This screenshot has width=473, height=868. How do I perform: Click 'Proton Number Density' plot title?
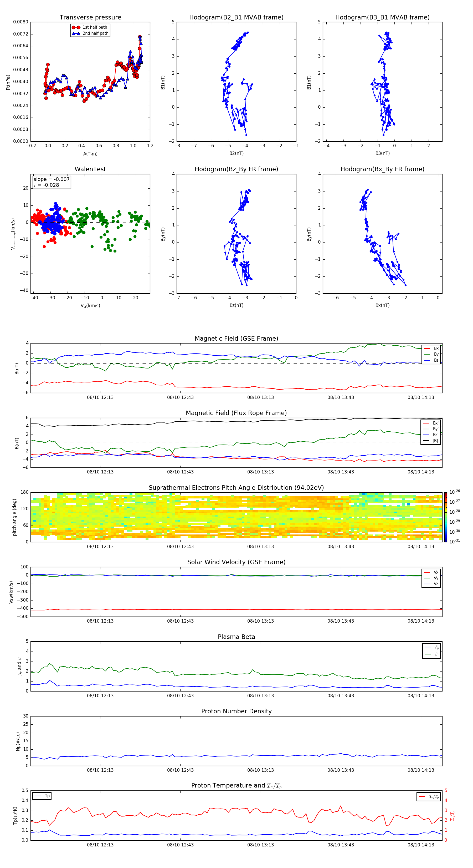pos(236,711)
